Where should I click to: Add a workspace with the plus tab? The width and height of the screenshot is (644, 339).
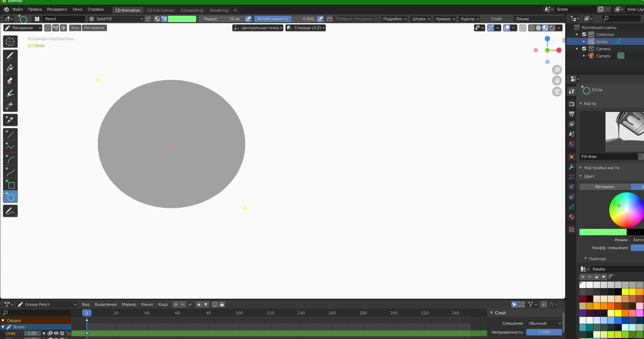point(235,10)
